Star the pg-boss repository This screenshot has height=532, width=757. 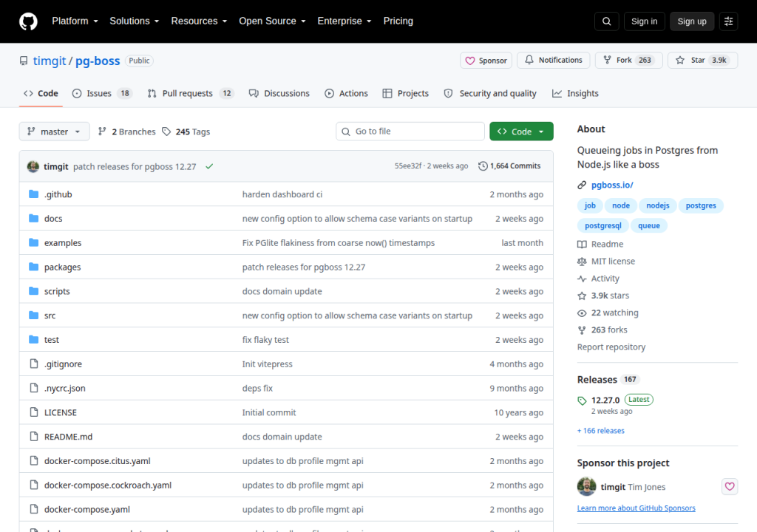702,60
